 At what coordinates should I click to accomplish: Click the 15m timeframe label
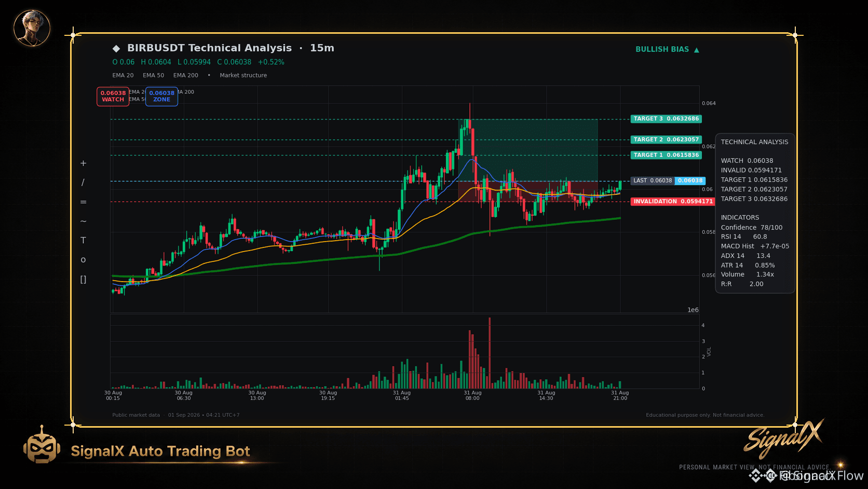(x=322, y=48)
